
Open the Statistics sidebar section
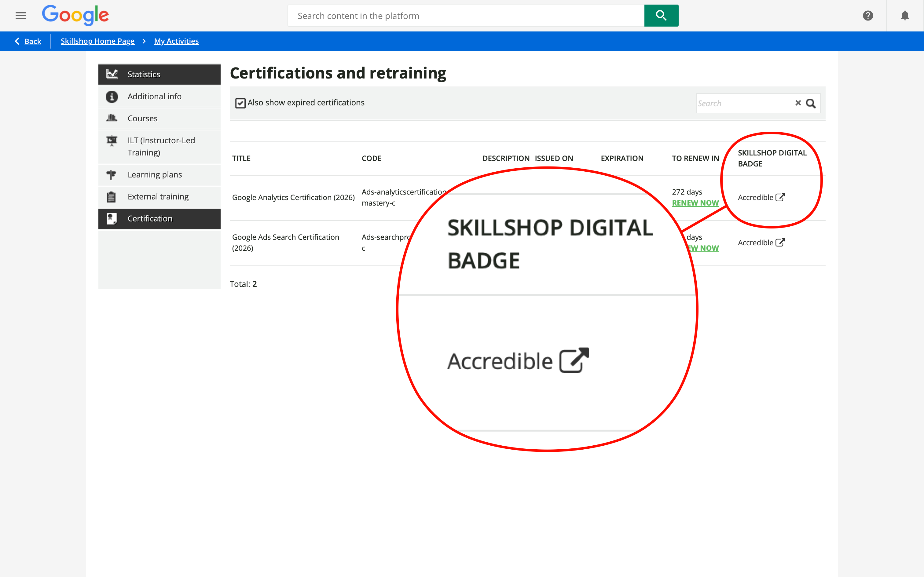pyautogui.click(x=159, y=75)
